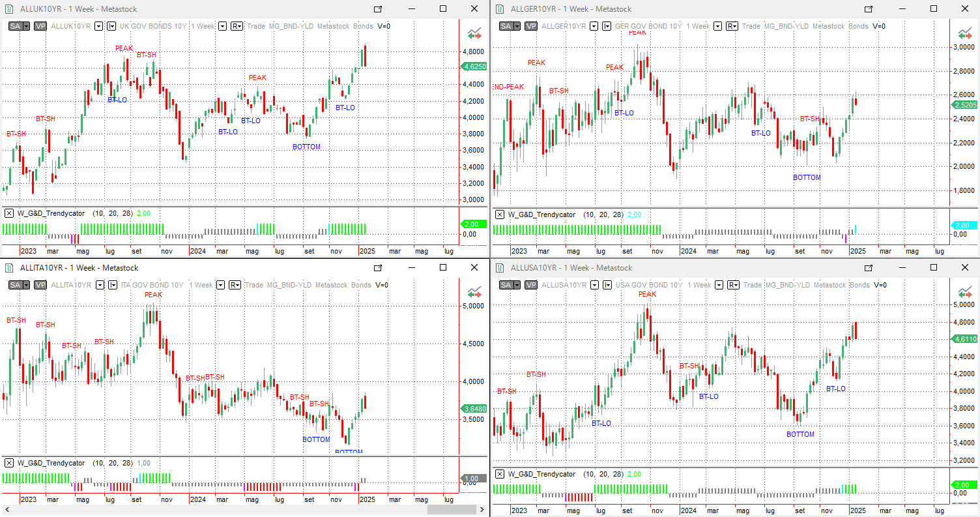Click the W_G&D_Trendycator indicator name in UK chart
Image resolution: width=980 pixels, height=517 pixels.
click(x=51, y=214)
